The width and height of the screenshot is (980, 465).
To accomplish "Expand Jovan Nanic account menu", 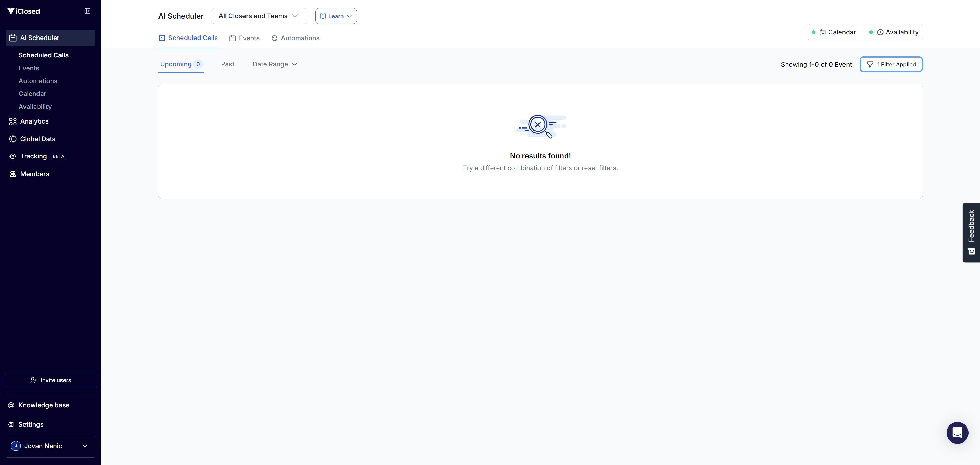I will (50, 446).
